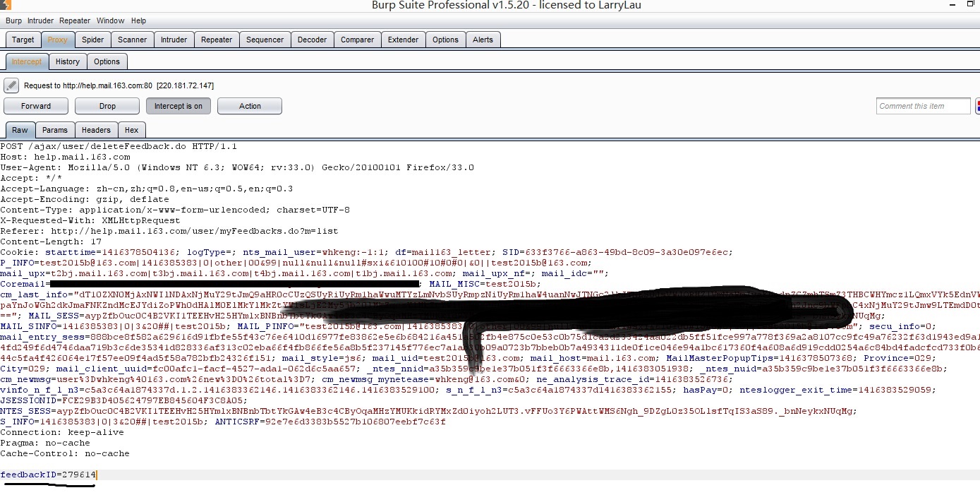Viewport: 980px width, 495px height.
Task: Forward the intercepted request
Action: coord(36,106)
